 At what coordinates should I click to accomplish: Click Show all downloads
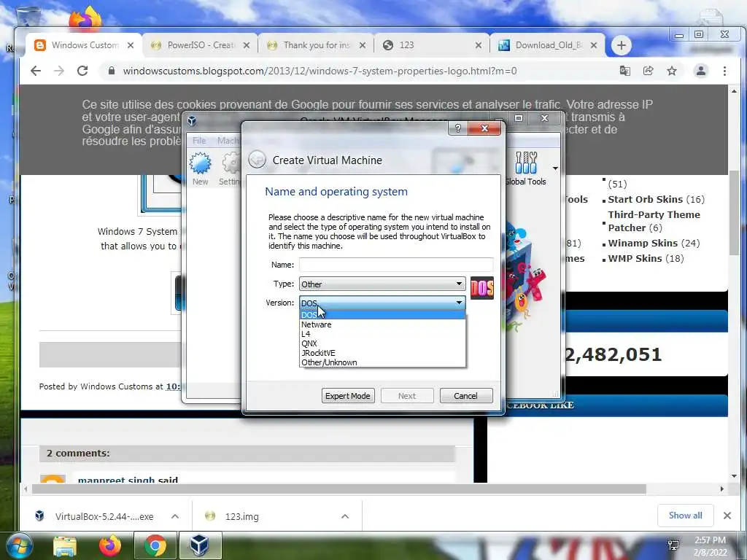pyautogui.click(x=685, y=516)
